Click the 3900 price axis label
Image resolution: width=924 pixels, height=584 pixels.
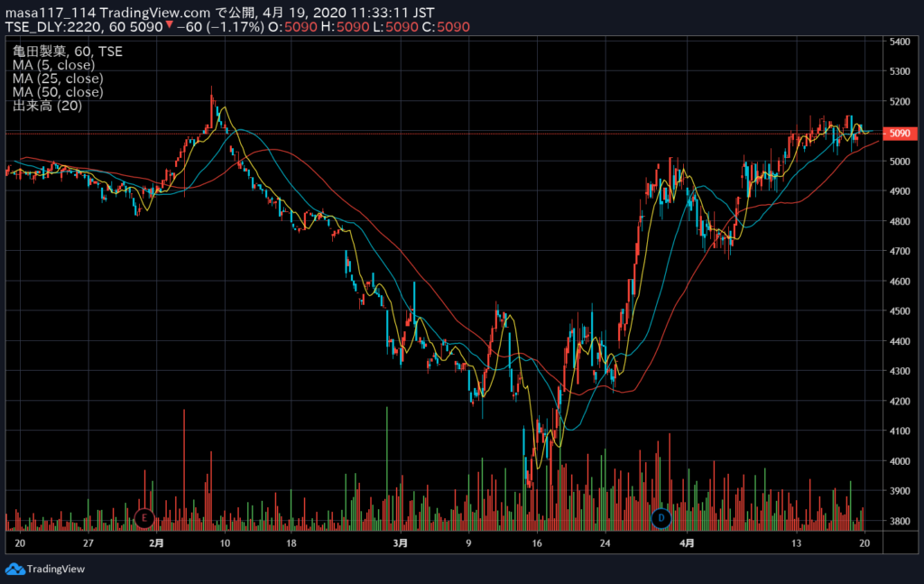pos(900,491)
